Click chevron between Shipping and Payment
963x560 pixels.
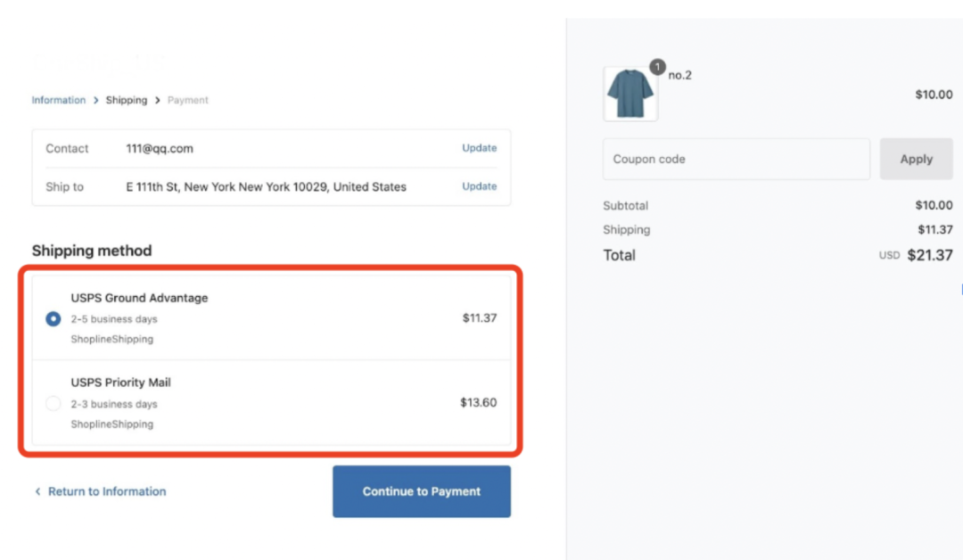click(157, 100)
